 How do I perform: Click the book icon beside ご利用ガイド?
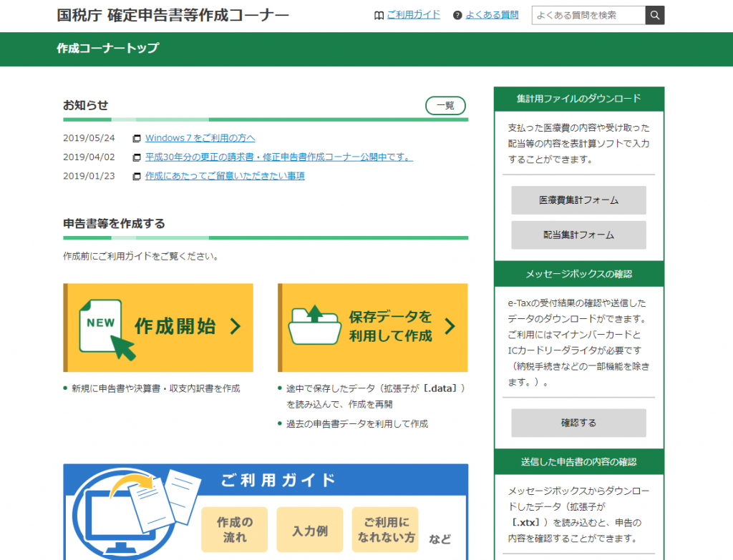click(x=379, y=15)
